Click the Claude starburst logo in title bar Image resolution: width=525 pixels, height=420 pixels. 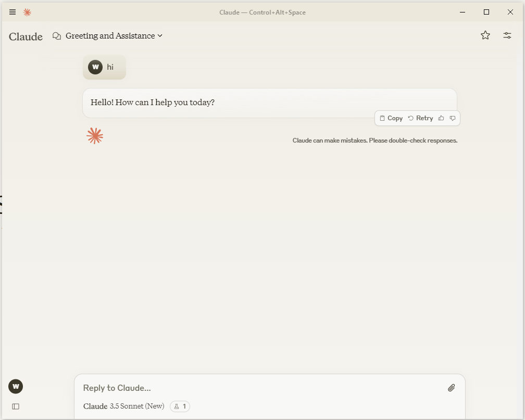point(27,12)
